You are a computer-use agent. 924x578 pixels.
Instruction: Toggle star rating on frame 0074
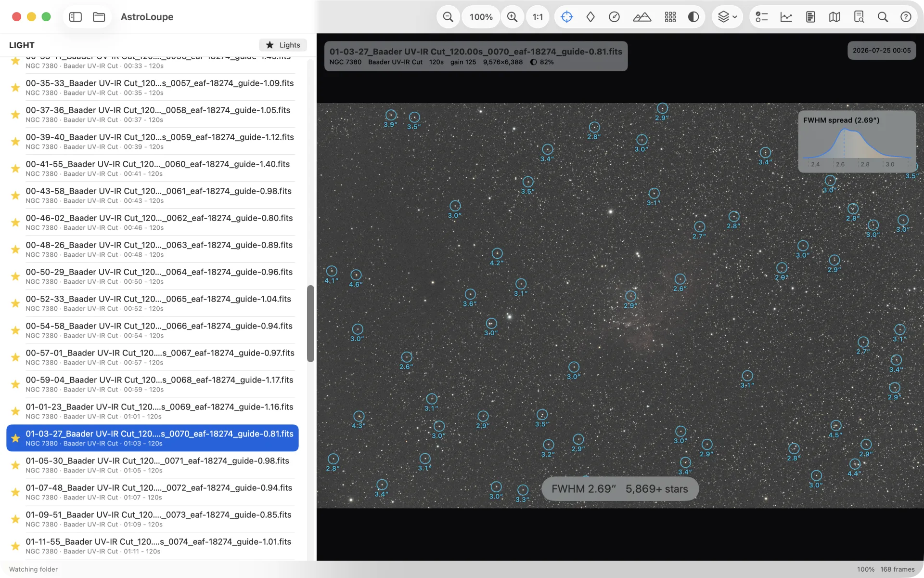click(15, 546)
